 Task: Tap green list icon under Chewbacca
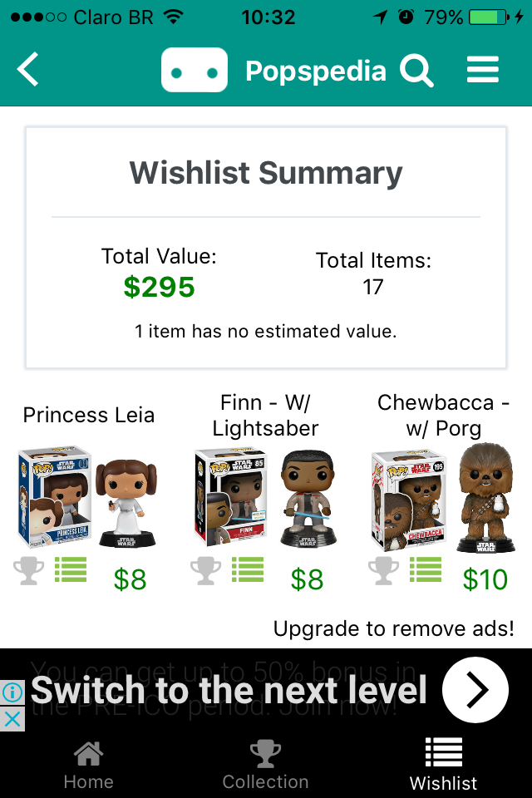coord(426,570)
